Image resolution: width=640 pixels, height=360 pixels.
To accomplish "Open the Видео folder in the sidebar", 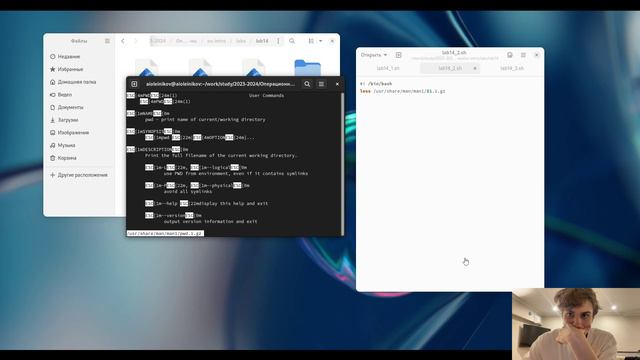I will (x=64, y=95).
